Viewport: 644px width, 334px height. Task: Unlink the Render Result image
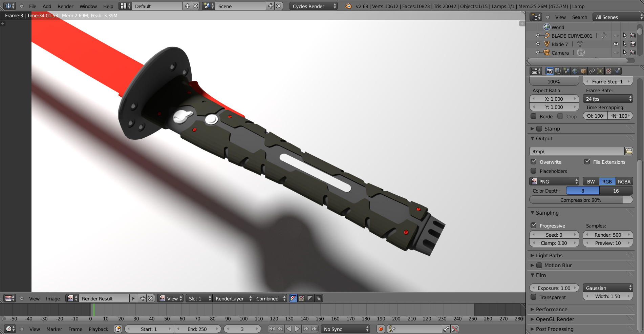[x=151, y=298]
